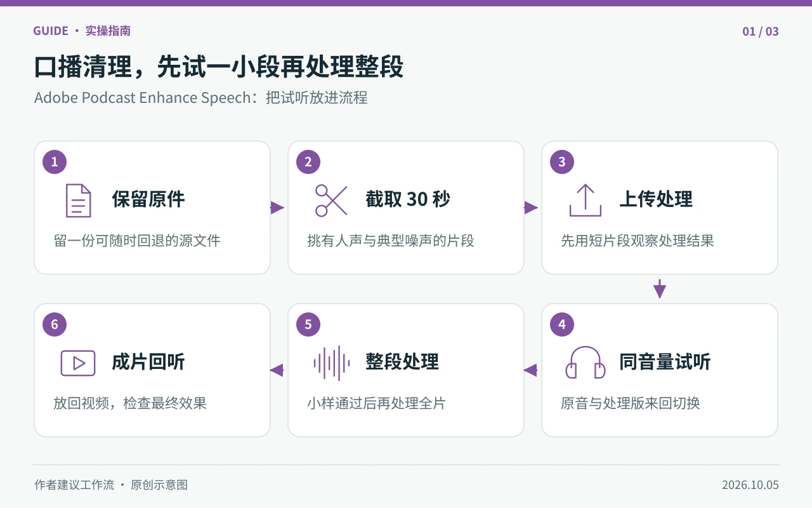Screen dimensions: 812x508
Task: Click the Adobe Podcast Enhance Speech subtitle
Action: click(201, 98)
